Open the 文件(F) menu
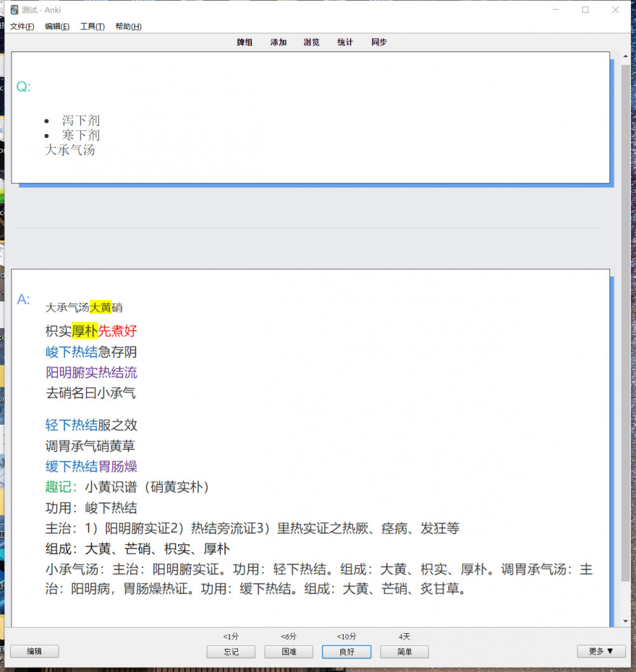The height and width of the screenshot is (672, 636). click(x=22, y=27)
